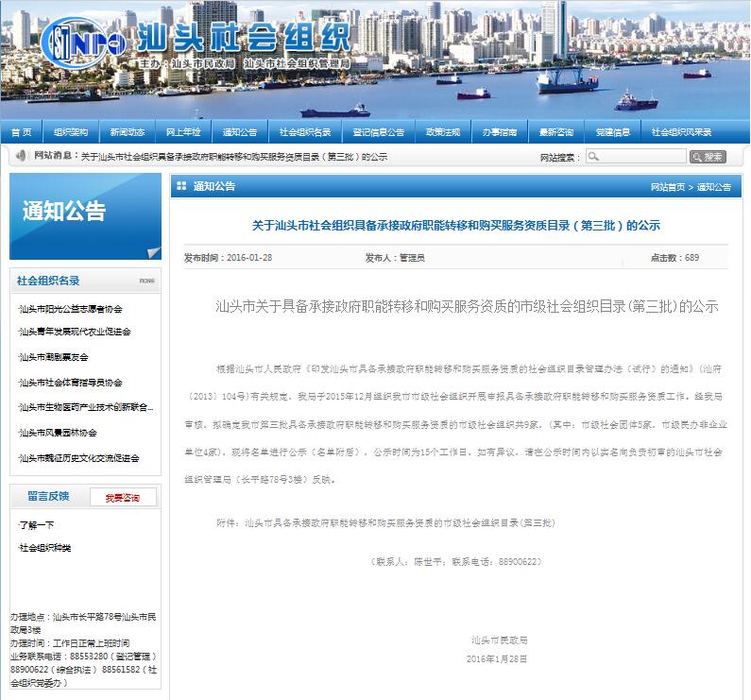Open 汕头市阳光公益志愿者协会 link

click(71, 309)
